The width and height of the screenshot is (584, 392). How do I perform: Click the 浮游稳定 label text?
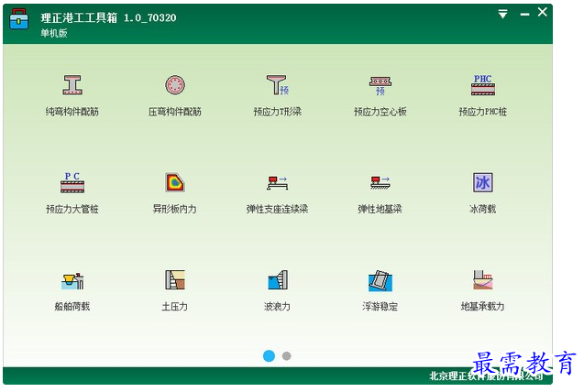tap(380, 307)
